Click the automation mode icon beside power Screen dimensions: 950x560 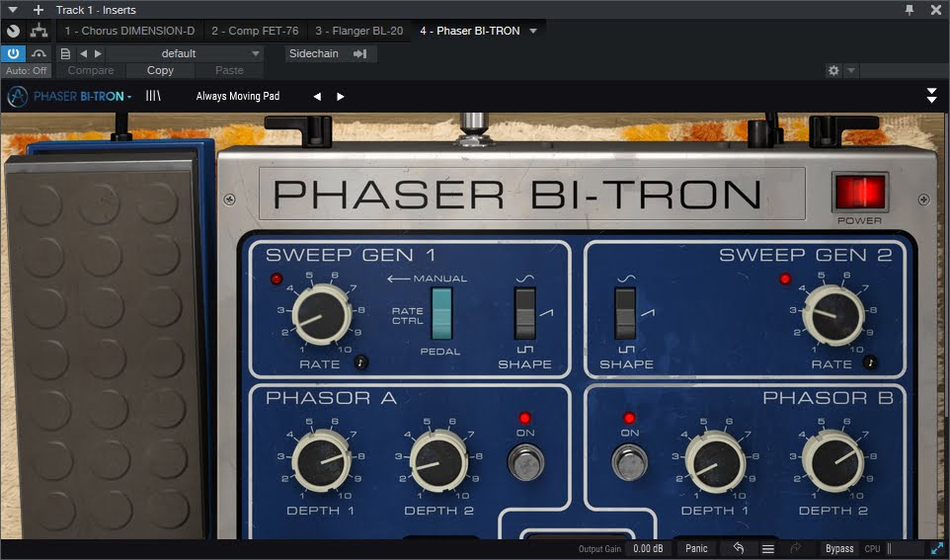pos(40,53)
